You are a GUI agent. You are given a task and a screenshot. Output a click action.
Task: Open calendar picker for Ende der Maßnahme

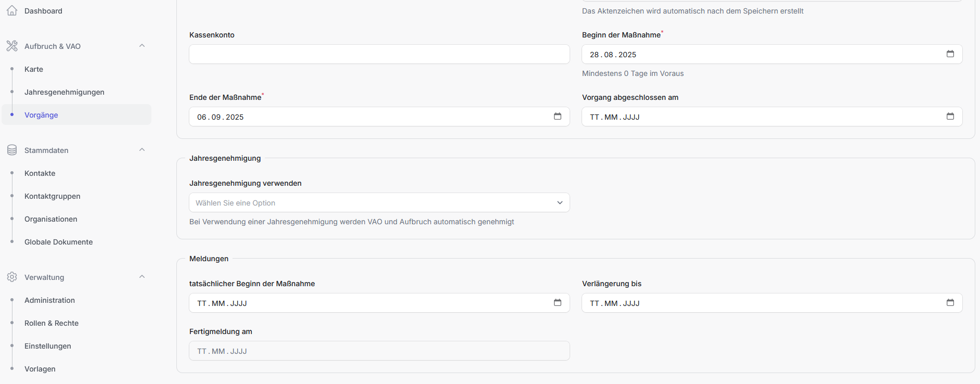[x=557, y=117]
